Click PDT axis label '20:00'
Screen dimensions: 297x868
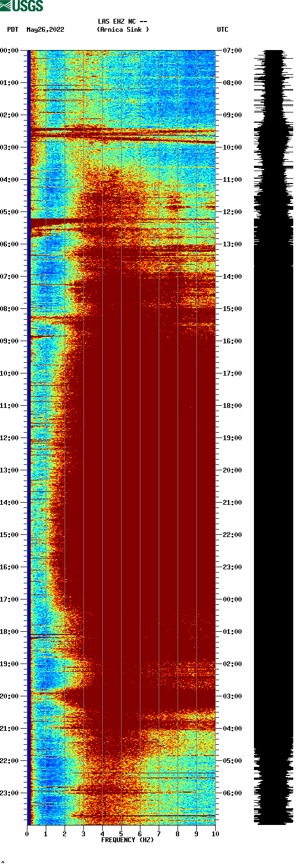coord(9,696)
